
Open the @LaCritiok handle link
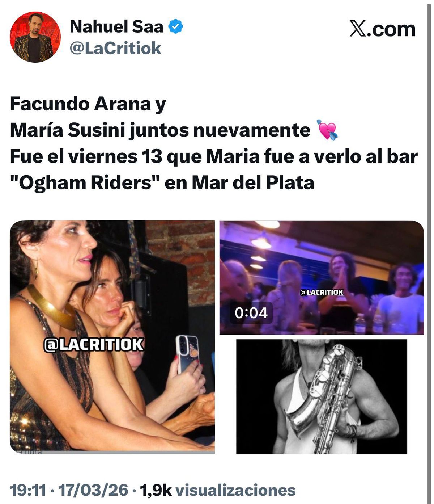[115, 48]
